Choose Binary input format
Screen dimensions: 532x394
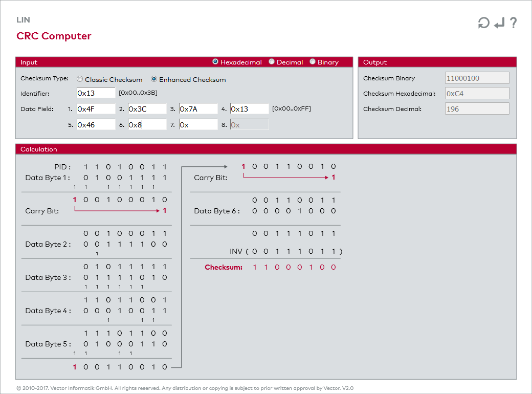click(313, 62)
